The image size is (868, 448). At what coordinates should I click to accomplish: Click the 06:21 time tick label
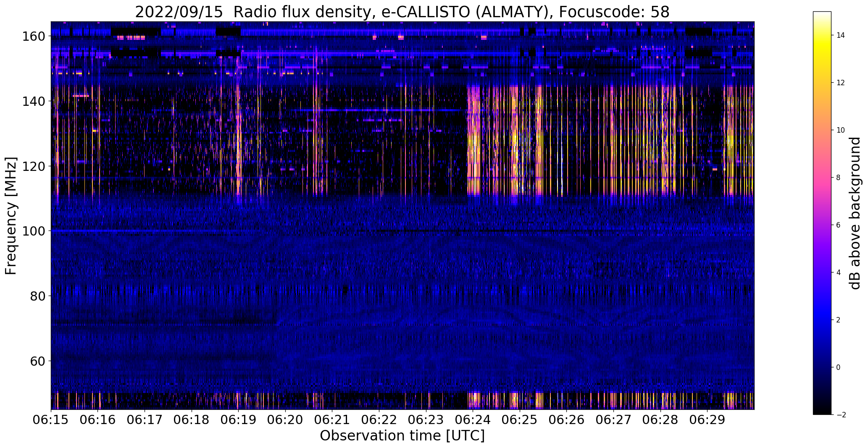[332, 420]
